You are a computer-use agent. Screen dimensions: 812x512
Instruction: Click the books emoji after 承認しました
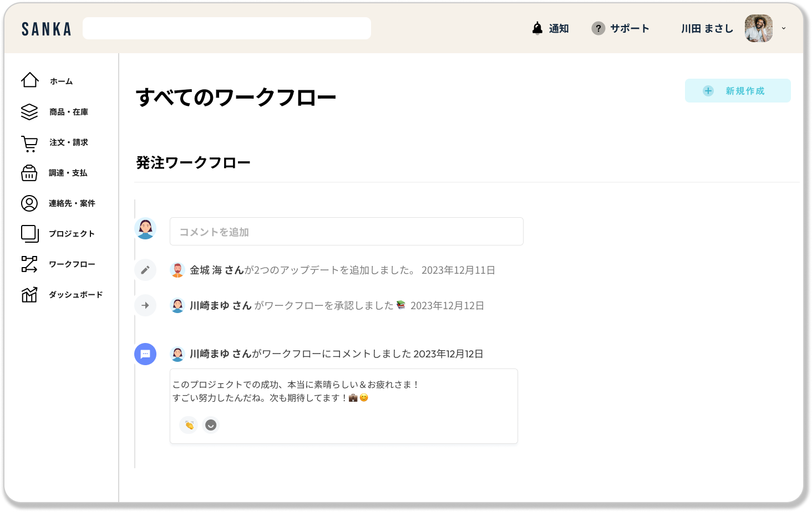tap(401, 305)
